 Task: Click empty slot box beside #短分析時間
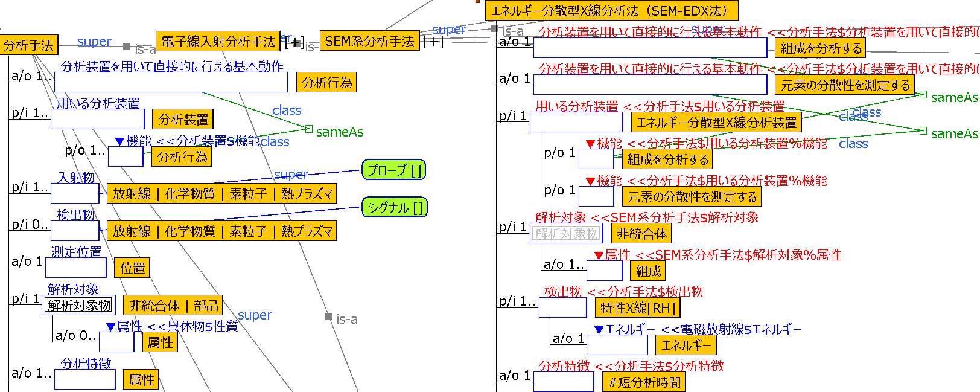tap(564, 382)
